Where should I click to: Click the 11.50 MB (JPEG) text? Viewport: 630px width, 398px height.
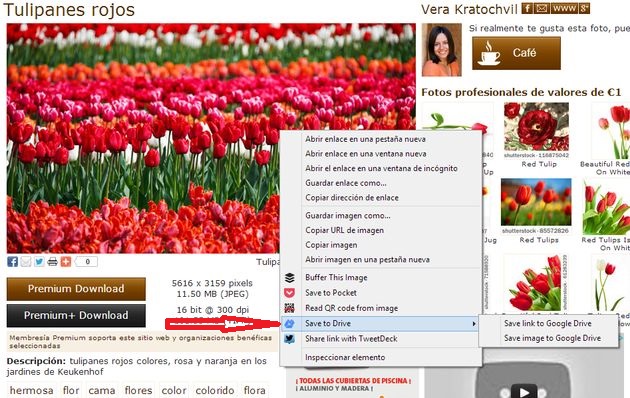213,294
